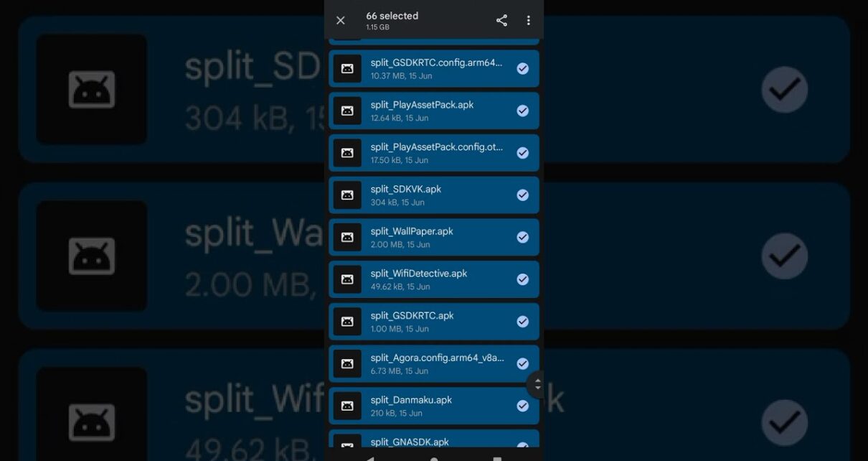Deselect split_WallPaper.apk checkmark
This screenshot has width=868, height=461.
coord(523,237)
